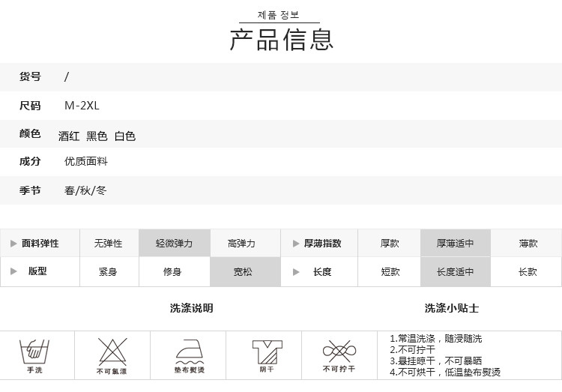Image resolution: width=562 pixels, height=392 pixels.
Task: Click the triangle next to 版型
Action: (x=13, y=271)
